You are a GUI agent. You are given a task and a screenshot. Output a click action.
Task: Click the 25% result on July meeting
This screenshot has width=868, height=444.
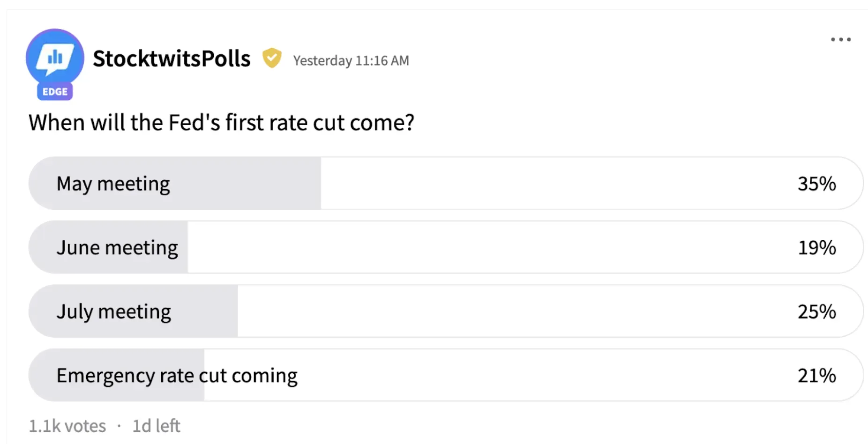point(816,312)
